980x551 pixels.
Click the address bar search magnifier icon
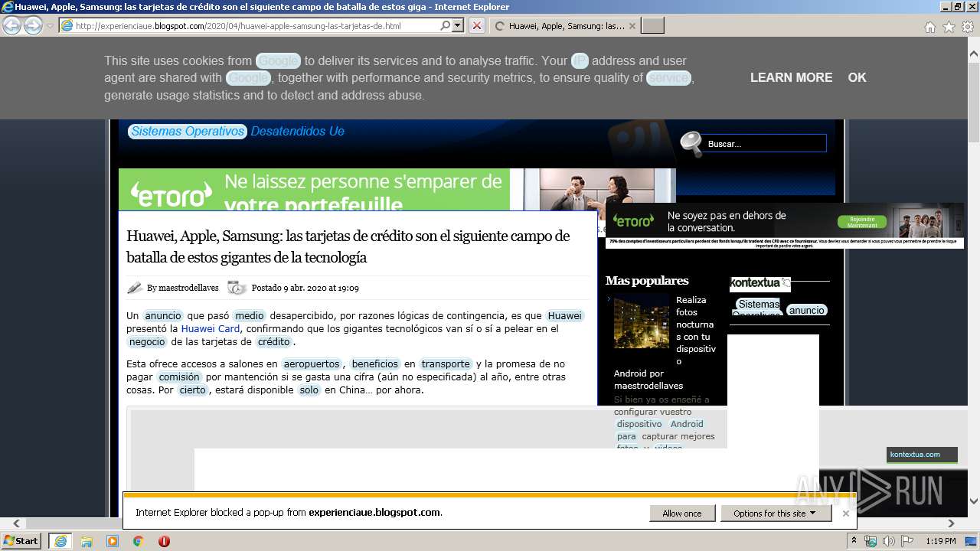[445, 26]
